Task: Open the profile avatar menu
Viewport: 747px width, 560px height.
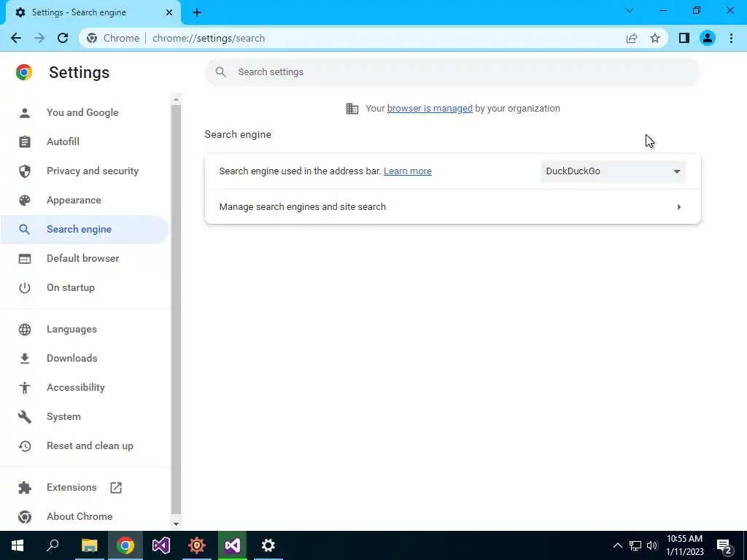Action: point(708,38)
